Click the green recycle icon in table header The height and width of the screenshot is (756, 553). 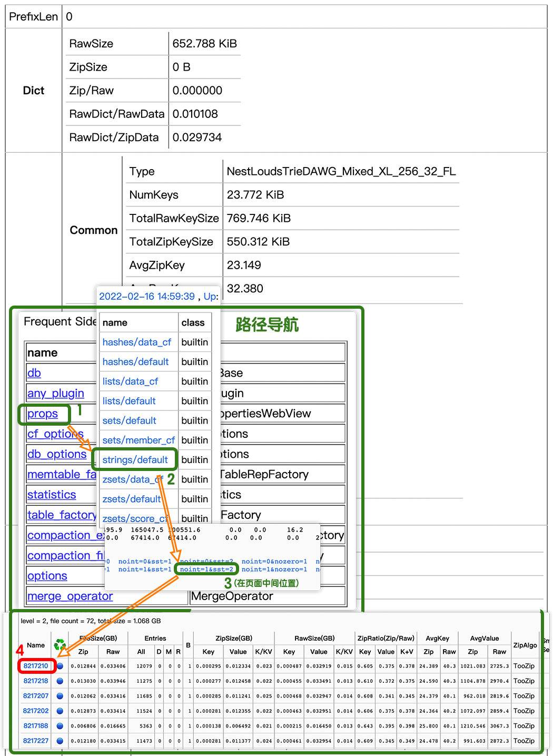click(60, 645)
